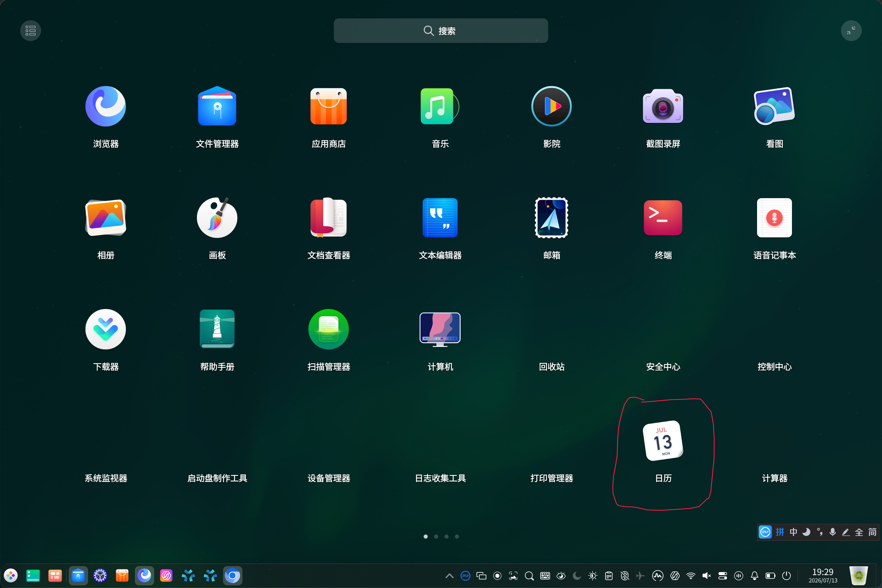Expand the hidden tray icons arrow
This screenshot has width=882, height=588.
pos(449,576)
